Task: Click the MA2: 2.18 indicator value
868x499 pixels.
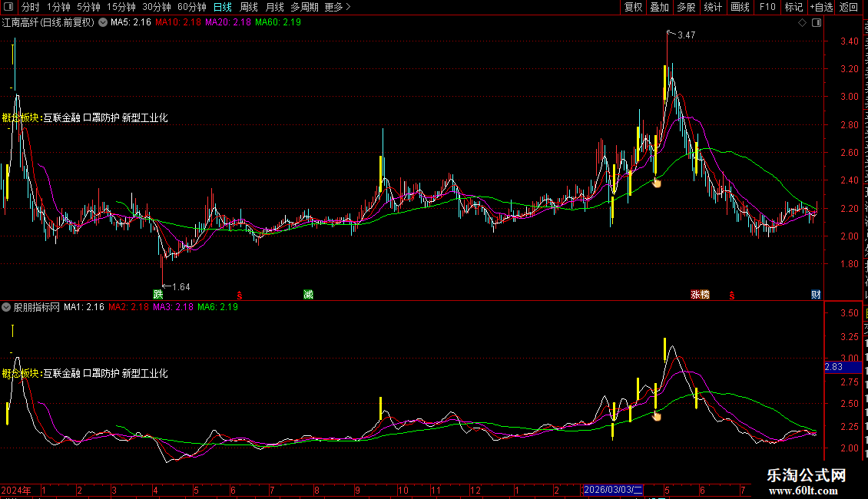Action: click(128, 307)
